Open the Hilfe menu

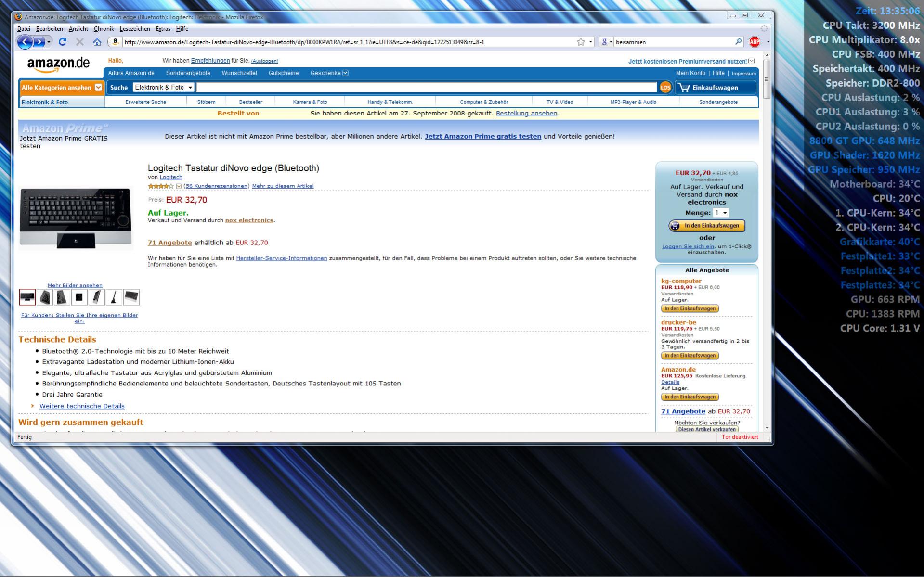pos(182,29)
